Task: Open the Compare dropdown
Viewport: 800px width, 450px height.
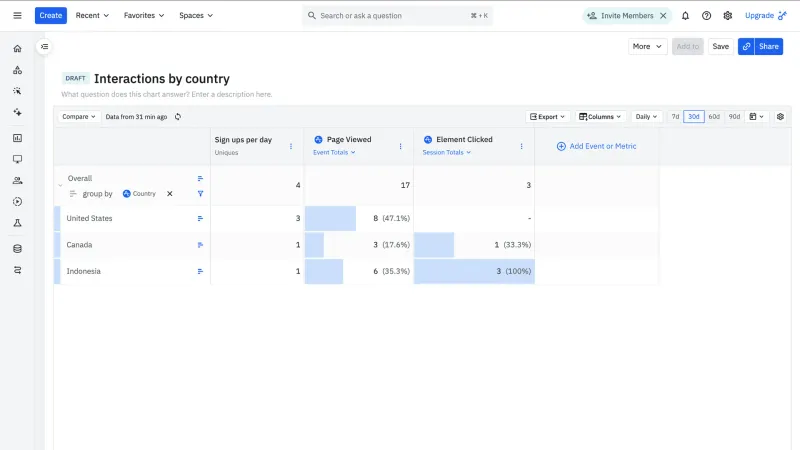Action: pyautogui.click(x=79, y=117)
